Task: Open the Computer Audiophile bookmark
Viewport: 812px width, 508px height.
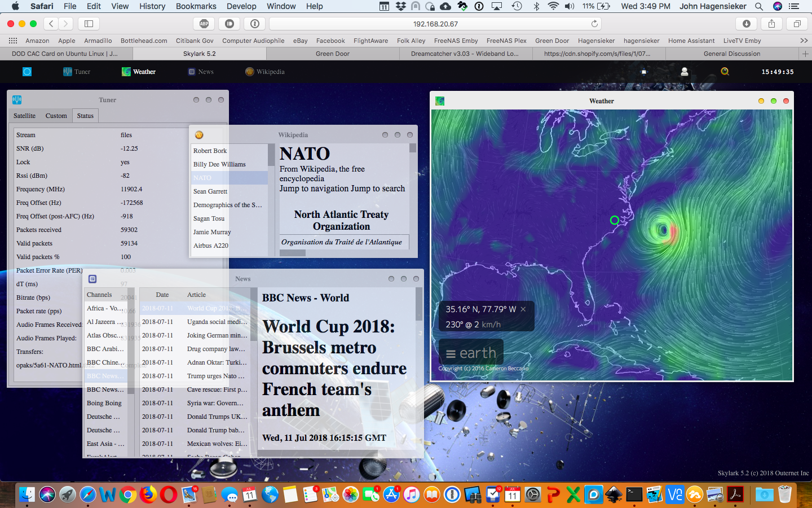Action: (253, 41)
